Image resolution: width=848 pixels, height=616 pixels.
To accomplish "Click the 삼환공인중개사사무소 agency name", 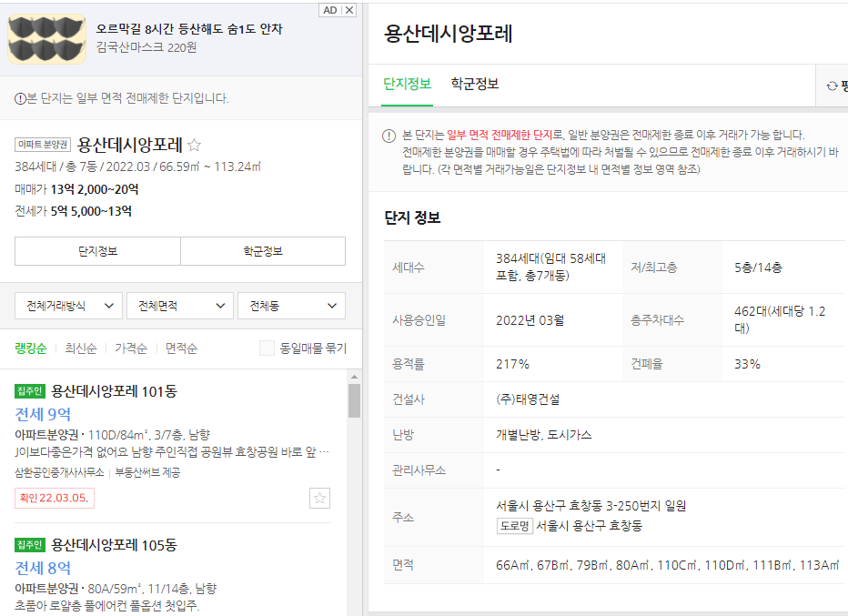I will (59, 472).
